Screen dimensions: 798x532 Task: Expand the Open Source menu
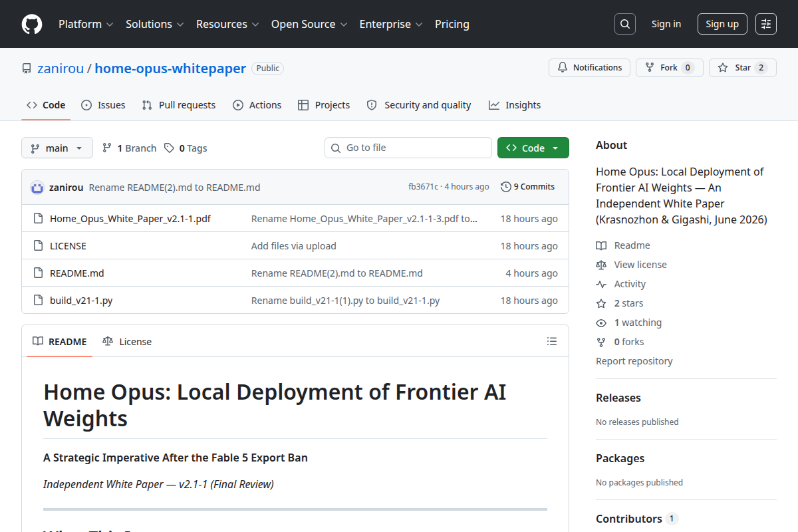pos(309,24)
